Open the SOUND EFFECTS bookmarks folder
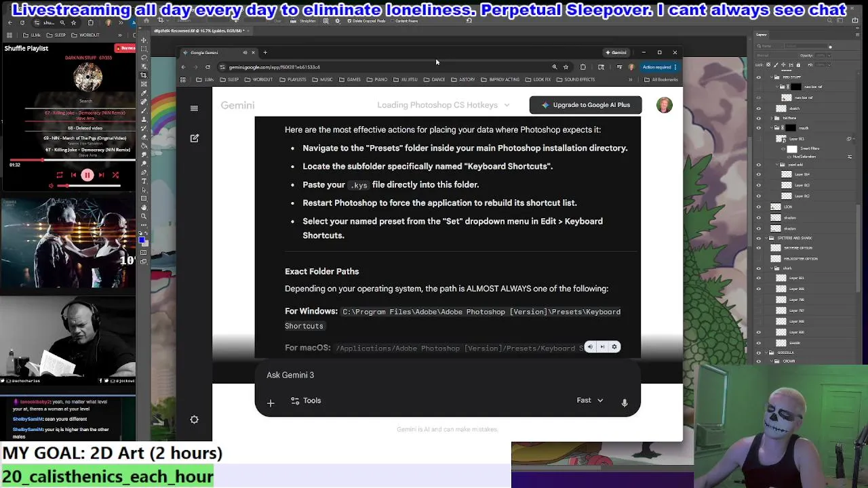This screenshot has height=488, width=868. click(576, 79)
